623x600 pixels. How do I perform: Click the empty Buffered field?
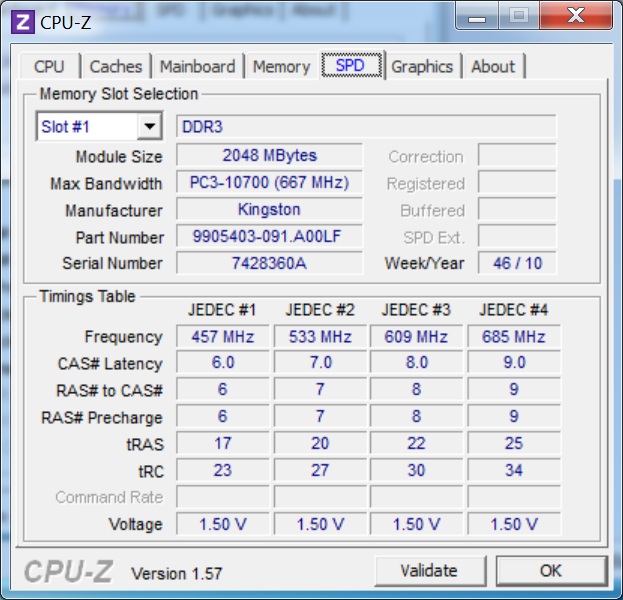517,209
